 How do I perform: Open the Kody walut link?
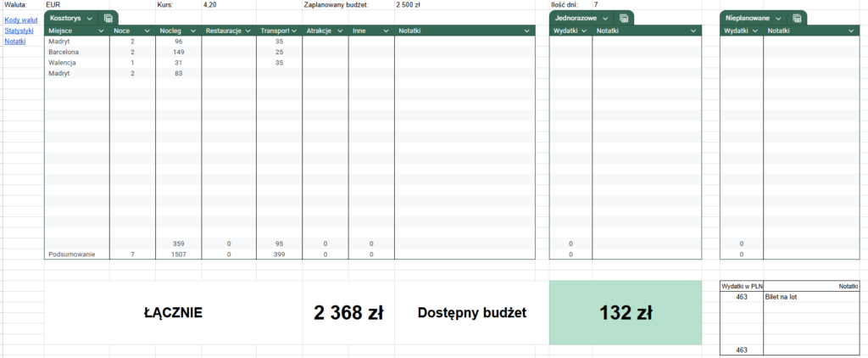21,20
